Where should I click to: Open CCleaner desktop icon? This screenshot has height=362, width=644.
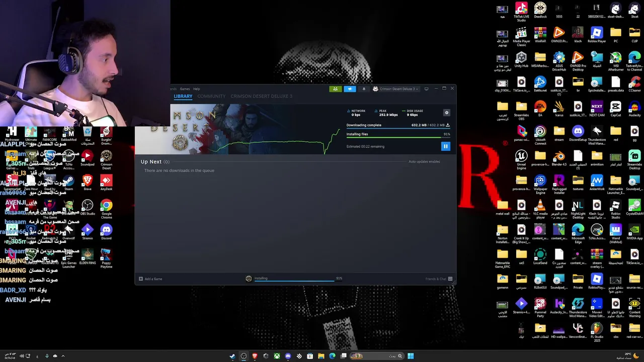pos(634,85)
